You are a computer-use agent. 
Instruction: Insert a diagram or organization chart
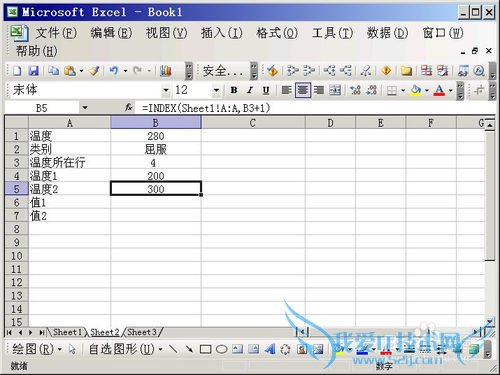pyautogui.click(x=285, y=349)
